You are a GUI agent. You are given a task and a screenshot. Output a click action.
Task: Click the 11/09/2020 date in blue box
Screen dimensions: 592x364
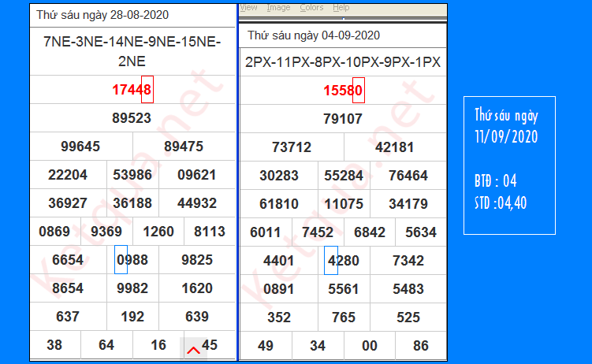pyautogui.click(x=505, y=136)
